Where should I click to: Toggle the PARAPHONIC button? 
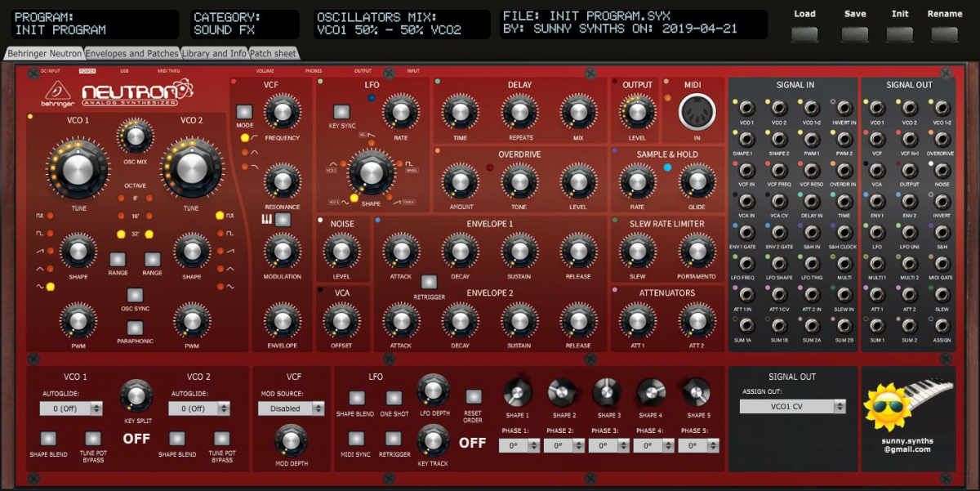coord(135,327)
